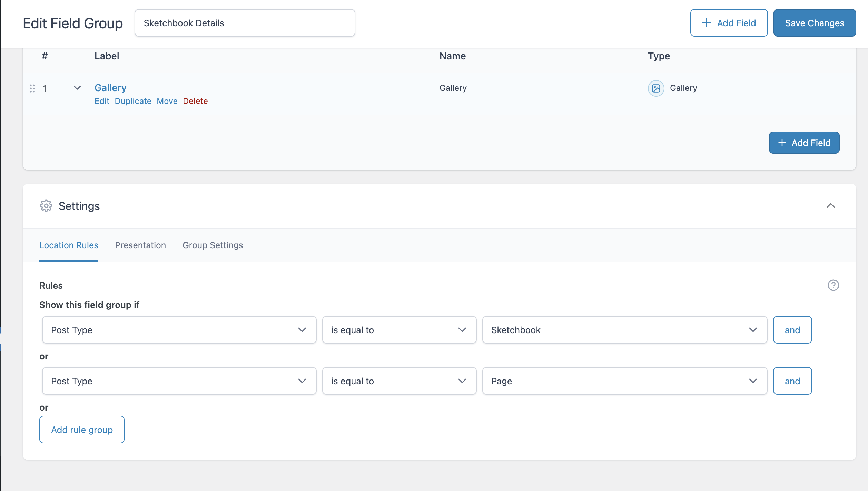The width and height of the screenshot is (868, 491).
Task: Open the Sketchbook value dropdown
Action: (x=624, y=330)
